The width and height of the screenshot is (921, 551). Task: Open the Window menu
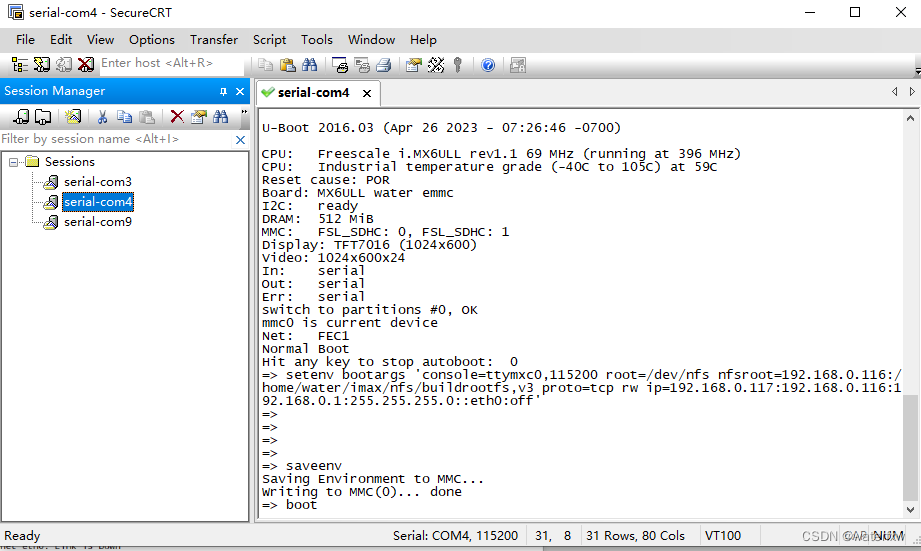point(371,40)
